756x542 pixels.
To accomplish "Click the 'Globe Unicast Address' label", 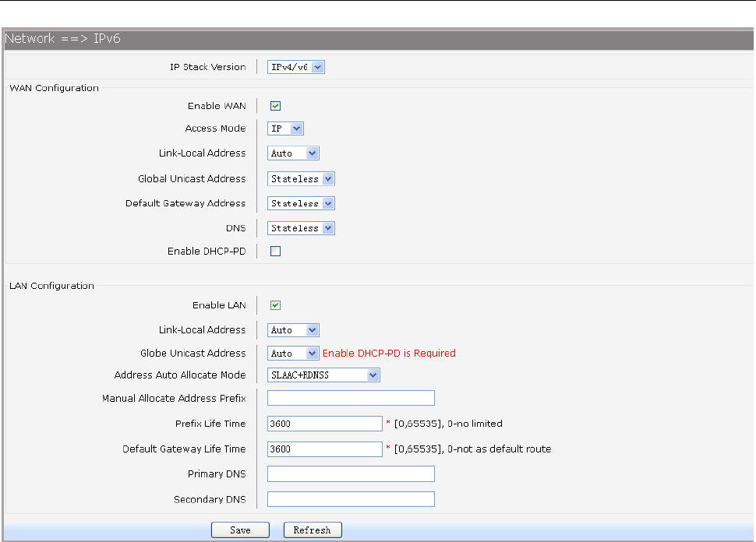I will pos(193,353).
